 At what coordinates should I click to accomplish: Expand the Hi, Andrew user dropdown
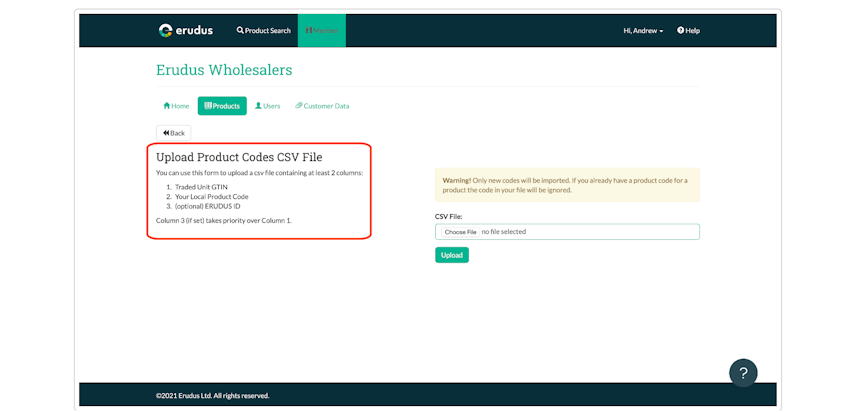[x=643, y=31]
